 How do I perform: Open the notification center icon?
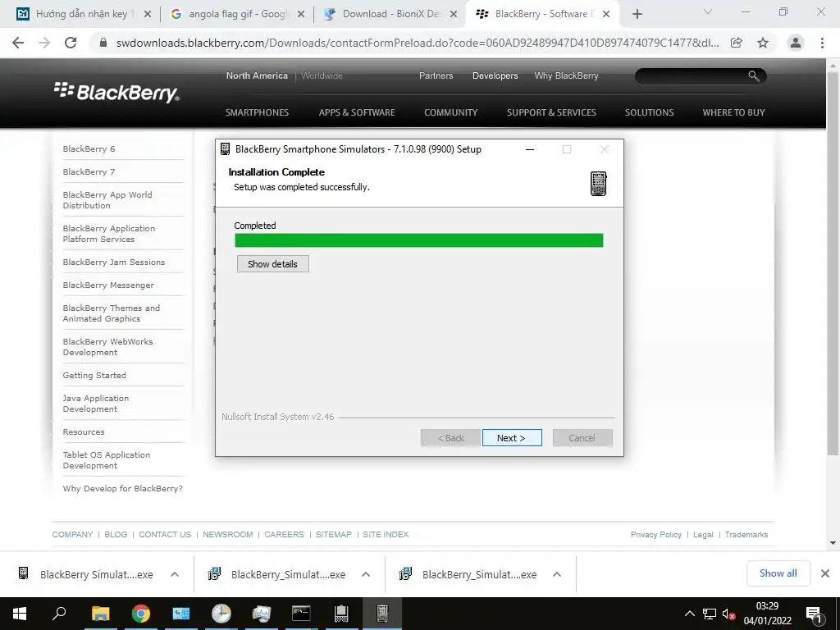[x=815, y=614]
